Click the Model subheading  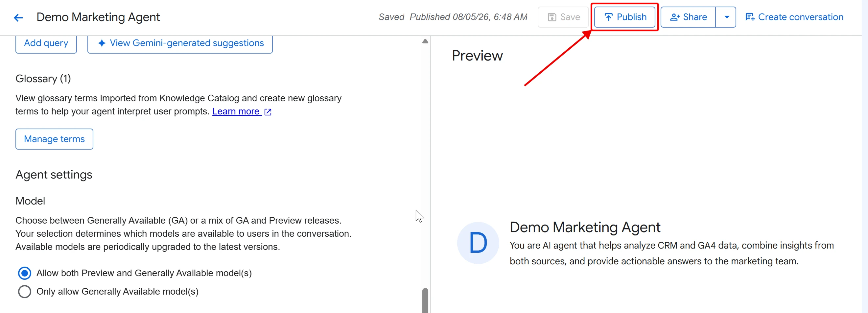pos(30,201)
